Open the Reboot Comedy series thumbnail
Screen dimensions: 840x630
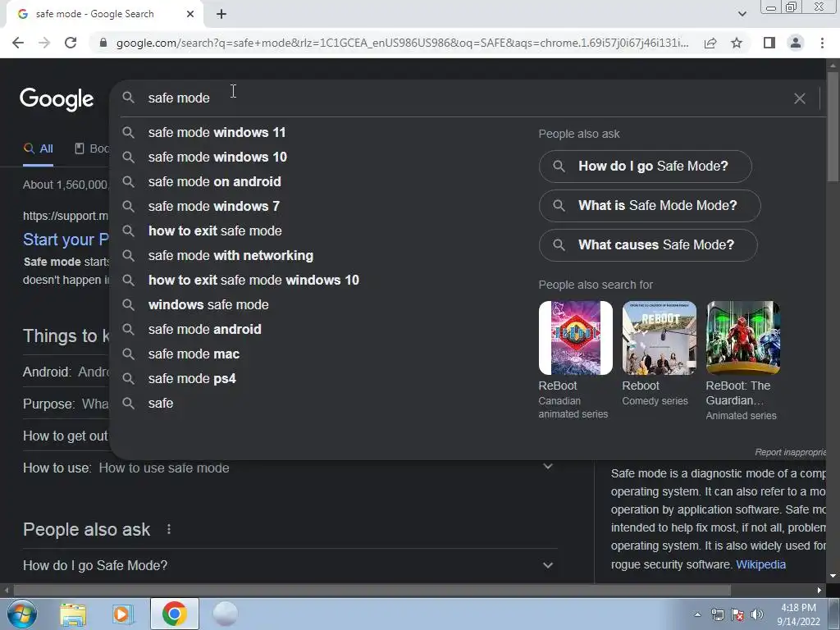660,338
